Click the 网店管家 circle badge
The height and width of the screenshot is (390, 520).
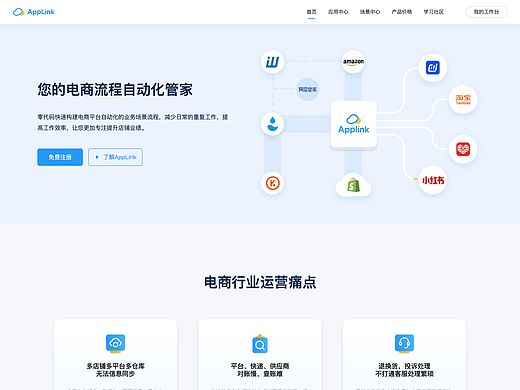pyautogui.click(x=308, y=89)
